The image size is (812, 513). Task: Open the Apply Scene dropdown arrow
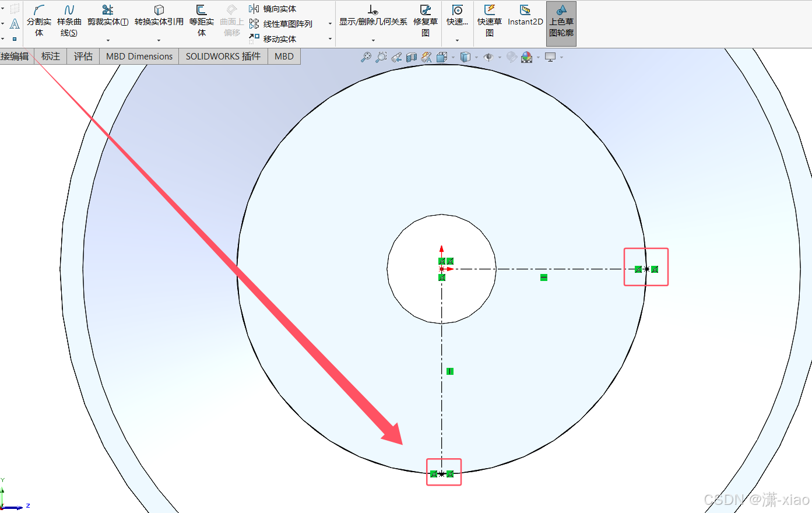[x=538, y=57]
